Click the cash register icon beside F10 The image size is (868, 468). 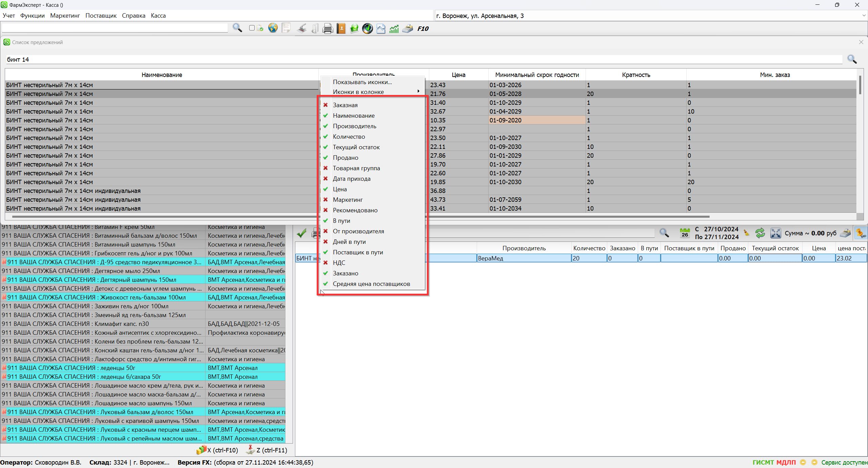coord(408,28)
